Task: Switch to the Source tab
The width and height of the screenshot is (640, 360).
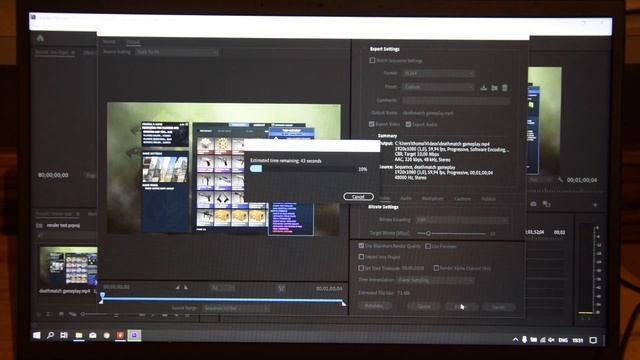Action: [109, 42]
